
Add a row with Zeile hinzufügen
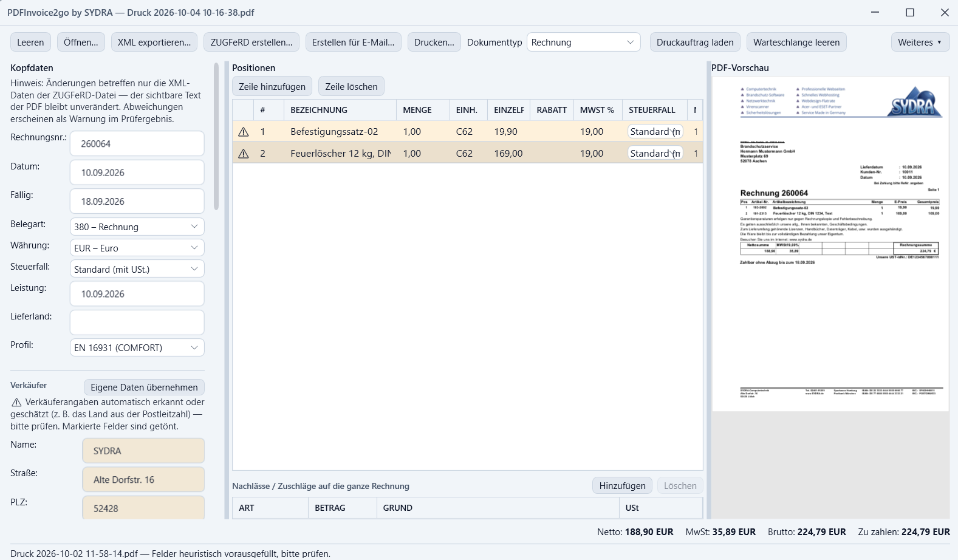pyautogui.click(x=272, y=86)
